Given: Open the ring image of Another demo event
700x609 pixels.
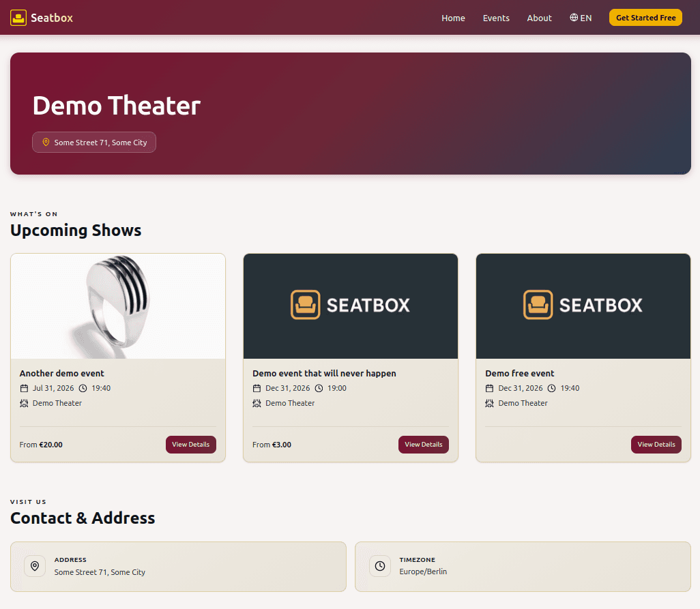Looking at the screenshot, I should tap(118, 306).
